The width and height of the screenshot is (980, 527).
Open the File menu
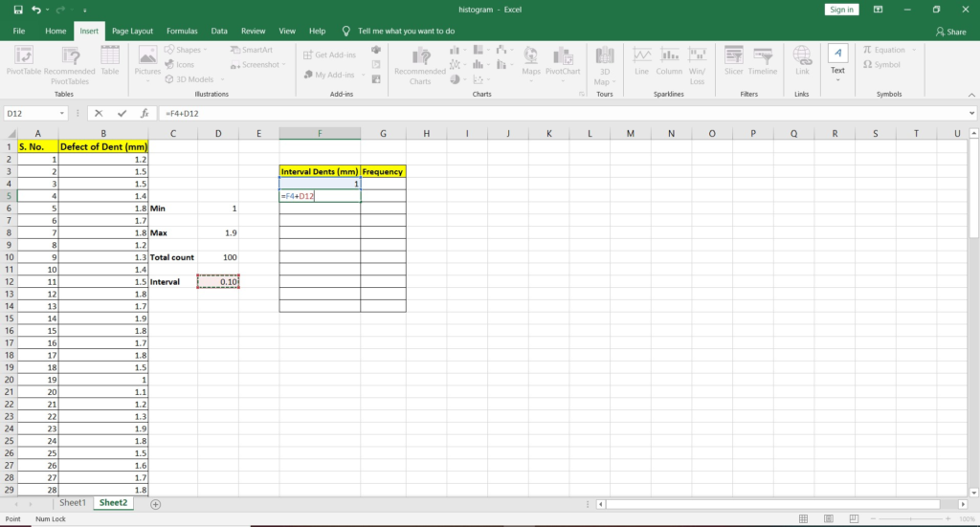pos(19,31)
